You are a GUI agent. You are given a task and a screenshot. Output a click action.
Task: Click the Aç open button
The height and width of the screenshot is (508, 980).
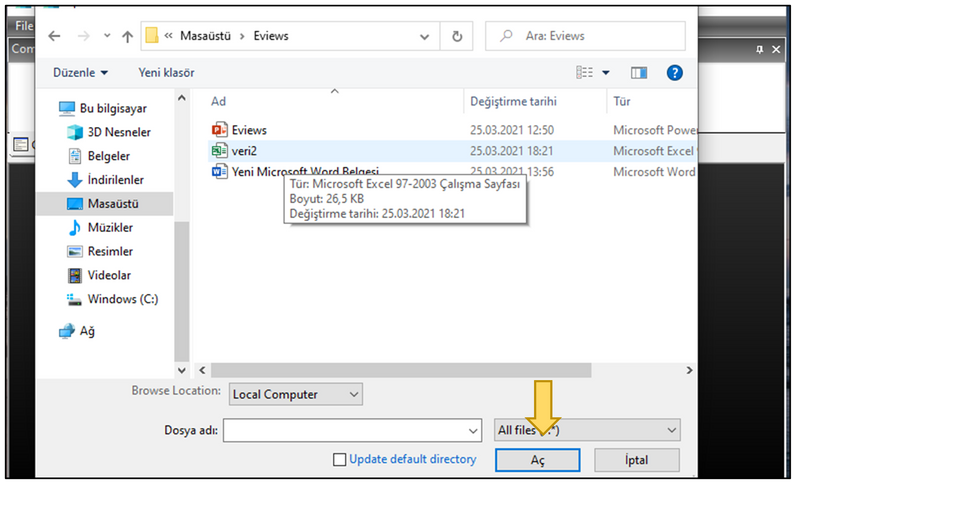[538, 461]
